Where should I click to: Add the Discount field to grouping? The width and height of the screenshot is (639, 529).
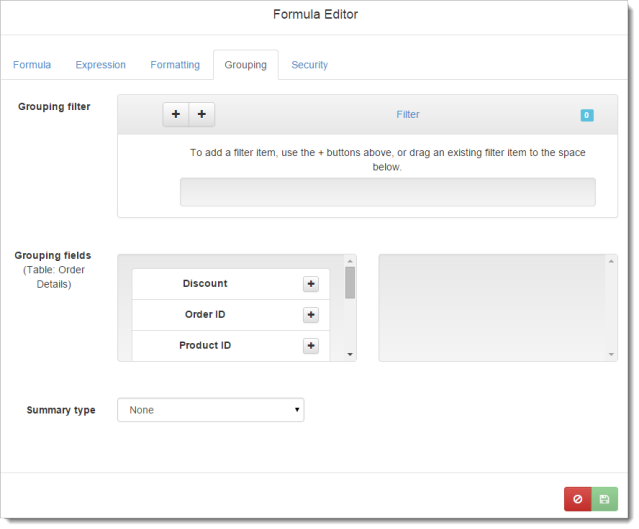pos(311,284)
